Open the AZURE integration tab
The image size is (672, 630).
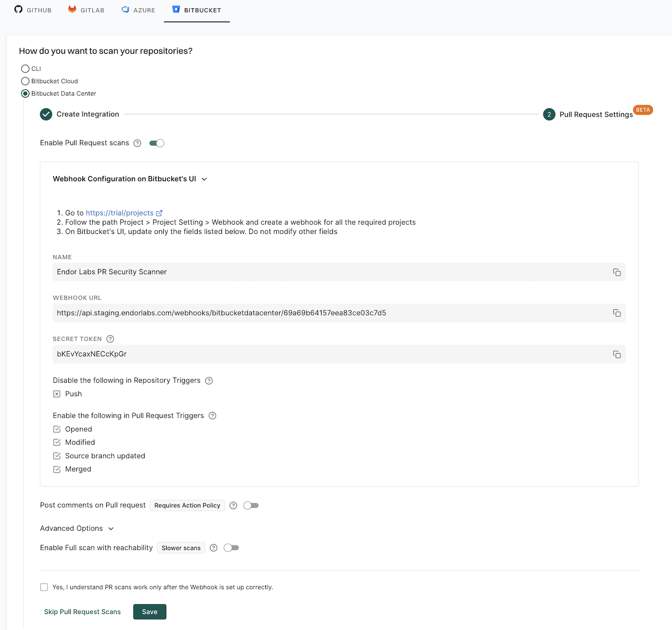138,10
